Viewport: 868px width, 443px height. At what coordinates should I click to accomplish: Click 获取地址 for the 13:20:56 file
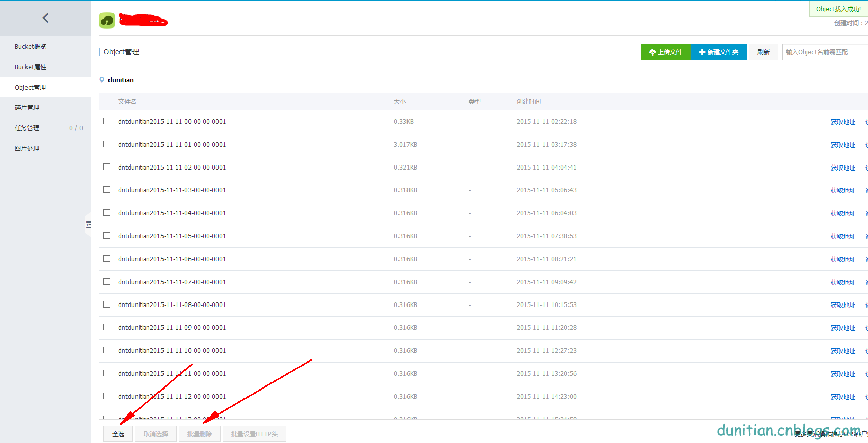coord(843,374)
